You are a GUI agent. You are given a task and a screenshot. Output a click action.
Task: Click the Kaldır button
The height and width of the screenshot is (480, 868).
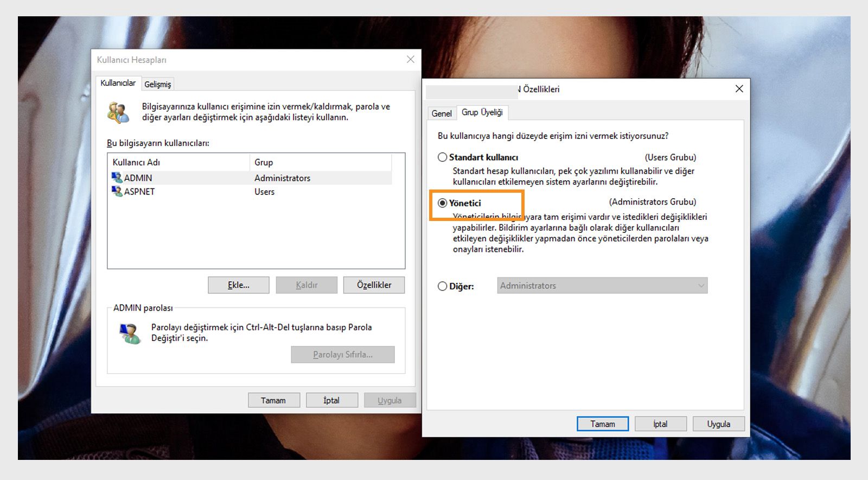pyautogui.click(x=307, y=285)
